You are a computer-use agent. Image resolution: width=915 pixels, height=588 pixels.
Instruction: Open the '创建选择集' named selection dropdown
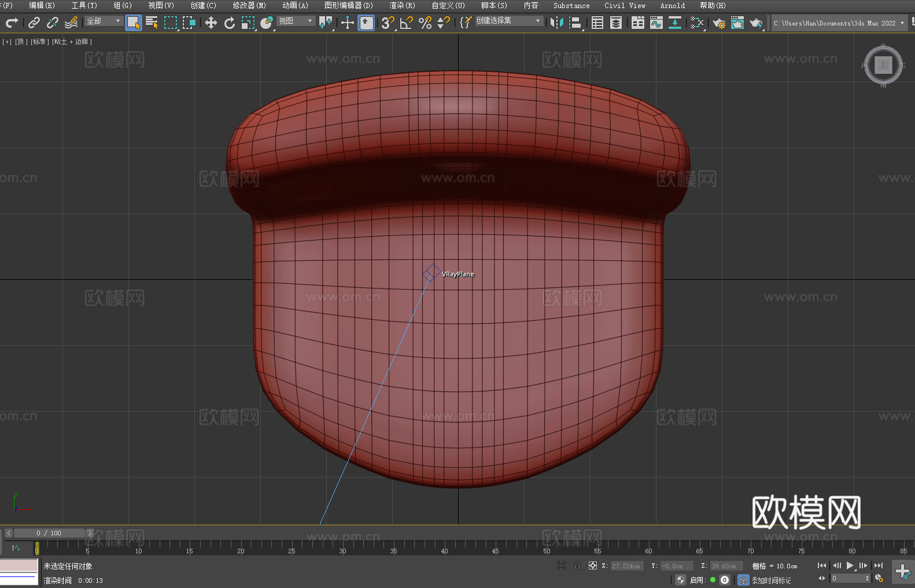509,21
